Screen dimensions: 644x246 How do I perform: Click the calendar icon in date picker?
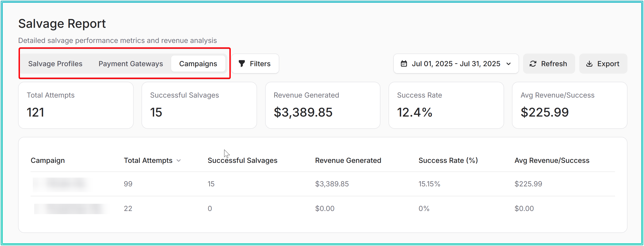click(404, 64)
